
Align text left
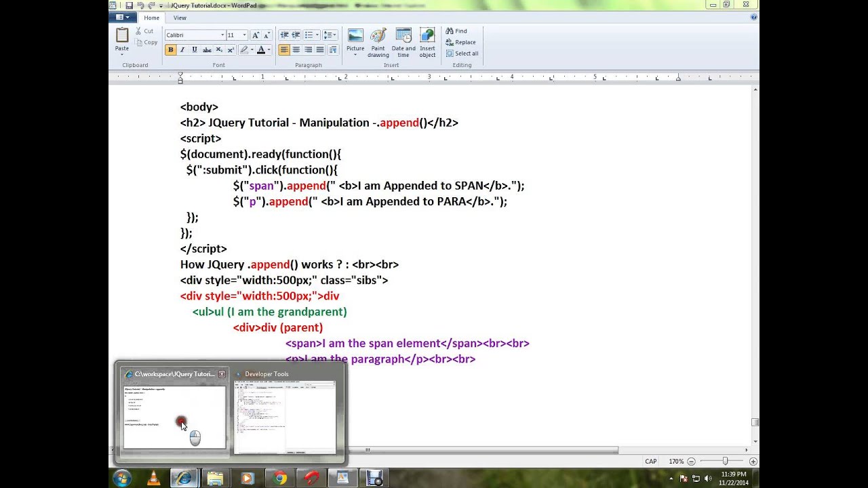click(x=284, y=50)
